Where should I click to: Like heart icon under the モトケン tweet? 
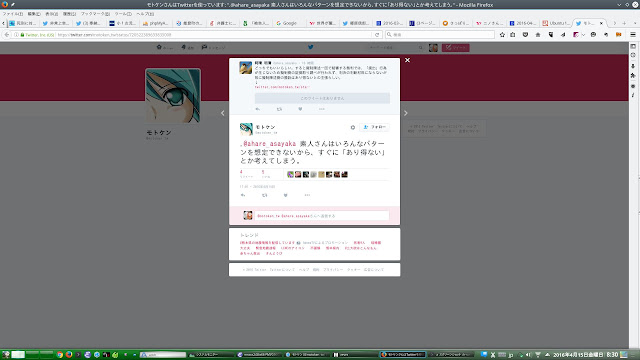(285, 195)
